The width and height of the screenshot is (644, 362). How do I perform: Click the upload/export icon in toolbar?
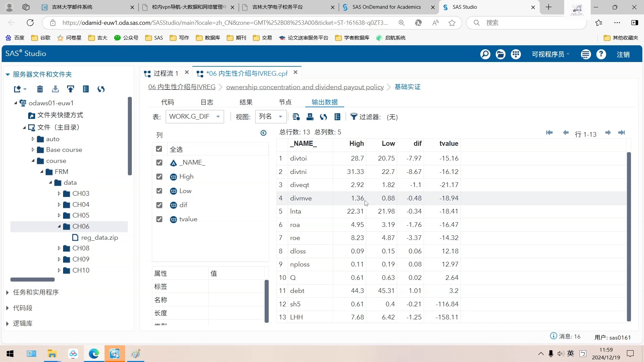click(70, 89)
